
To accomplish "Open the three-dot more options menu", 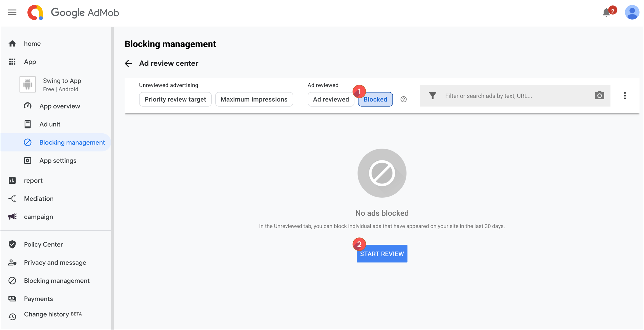I will coord(625,96).
